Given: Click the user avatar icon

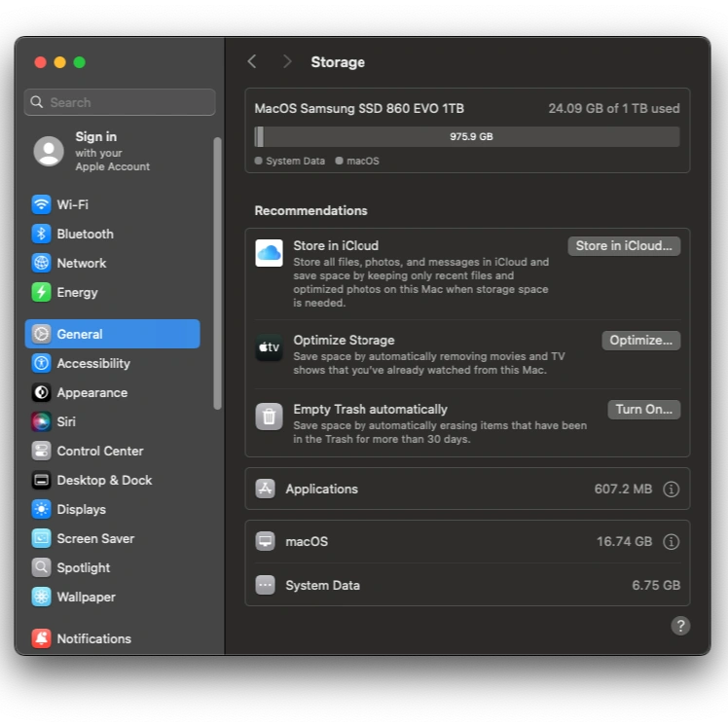Looking at the screenshot, I should [x=49, y=151].
